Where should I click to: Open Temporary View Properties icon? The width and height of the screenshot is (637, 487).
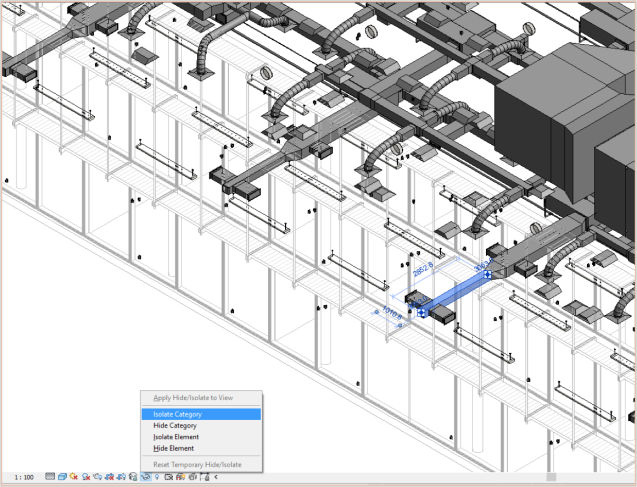(168, 476)
